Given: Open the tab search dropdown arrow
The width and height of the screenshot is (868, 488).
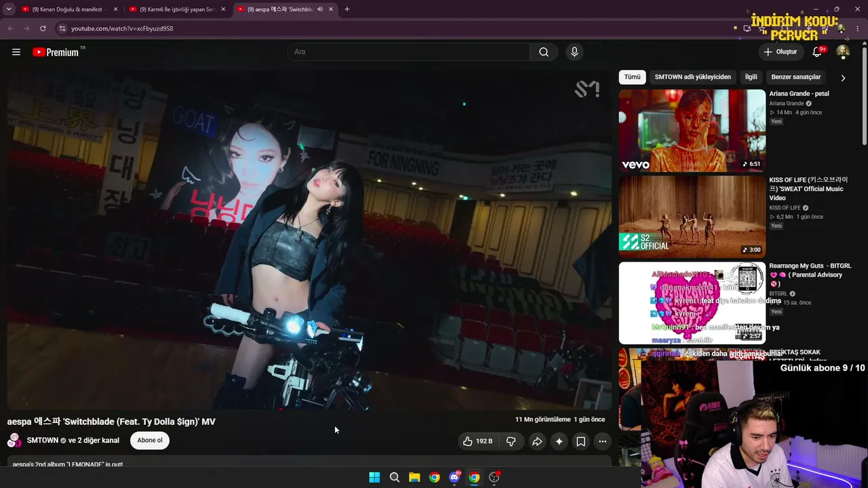Looking at the screenshot, I should [x=9, y=9].
